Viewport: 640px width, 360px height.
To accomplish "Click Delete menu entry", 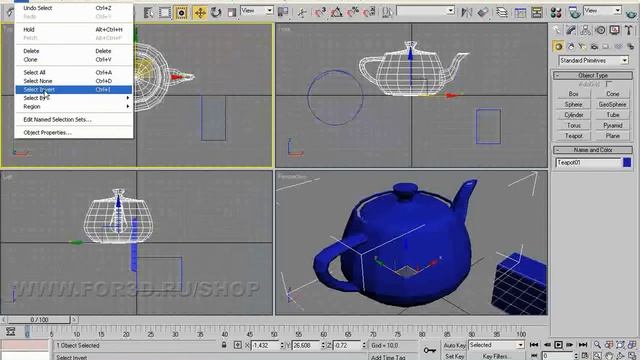I will (x=73, y=51).
